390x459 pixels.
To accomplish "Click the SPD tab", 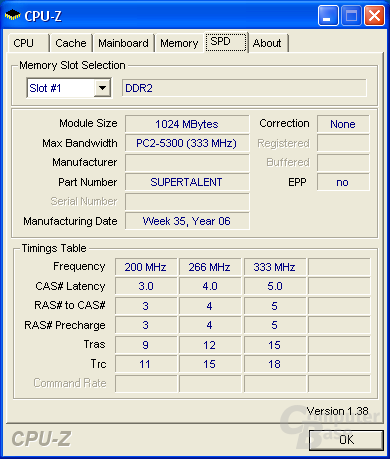I will tap(226, 42).
